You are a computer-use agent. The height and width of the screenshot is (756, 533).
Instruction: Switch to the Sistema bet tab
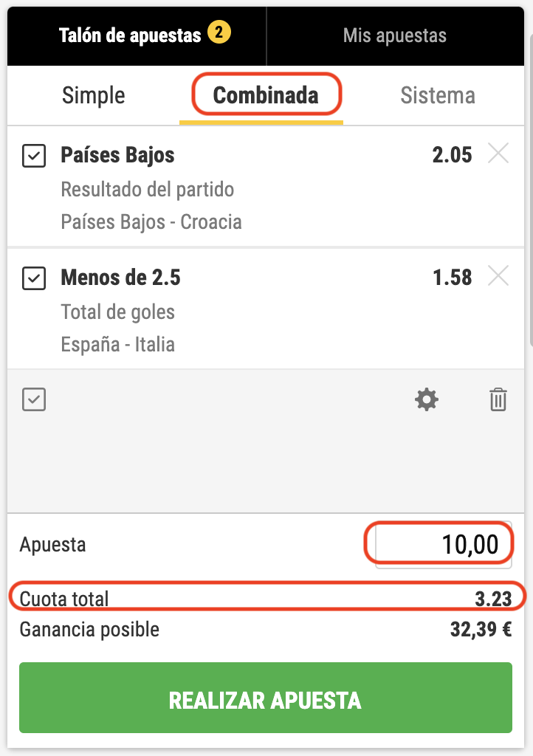point(438,95)
